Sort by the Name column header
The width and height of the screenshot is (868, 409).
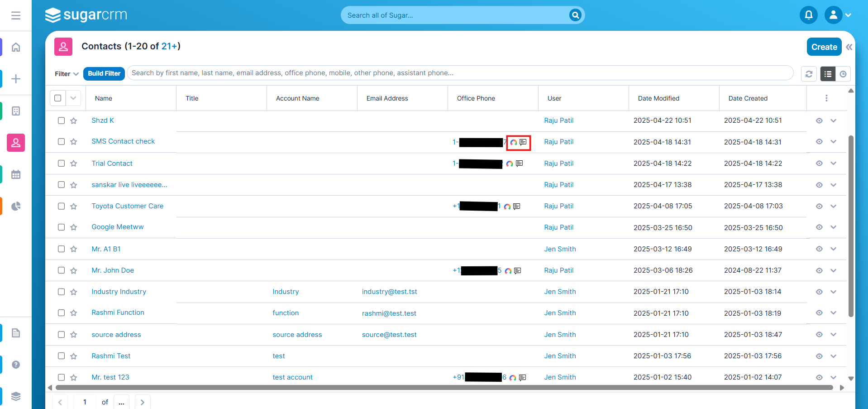pyautogui.click(x=104, y=98)
